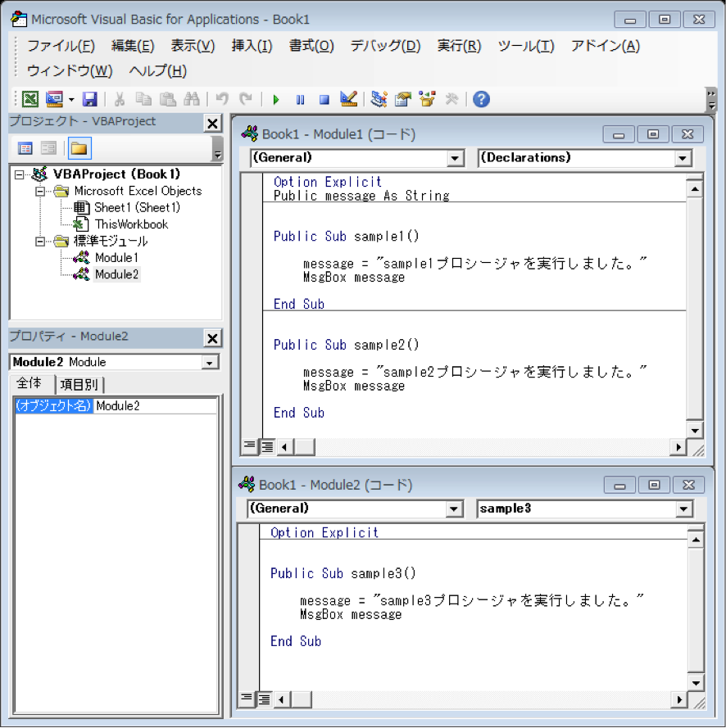Open the 挿入(I) menu
This screenshot has width=726, height=728.
click(252, 46)
